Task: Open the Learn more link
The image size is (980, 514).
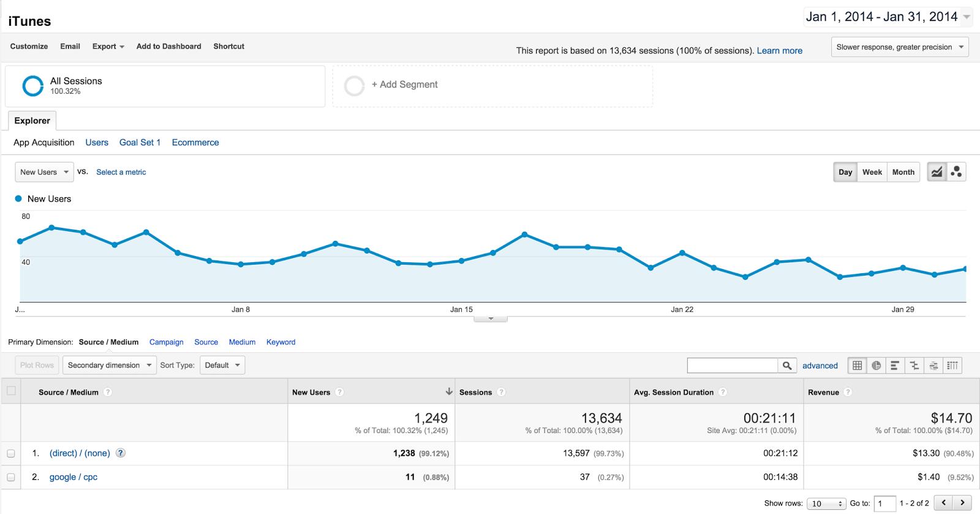Action: (x=780, y=51)
